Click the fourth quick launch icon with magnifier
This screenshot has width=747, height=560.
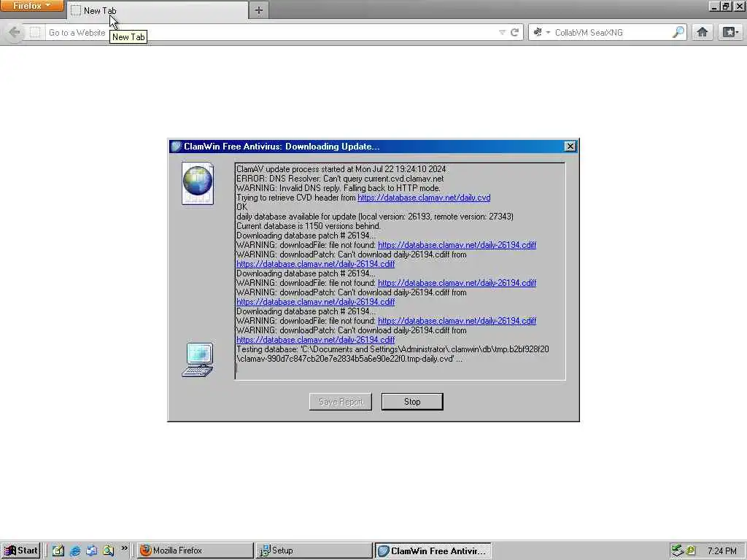[108, 551]
